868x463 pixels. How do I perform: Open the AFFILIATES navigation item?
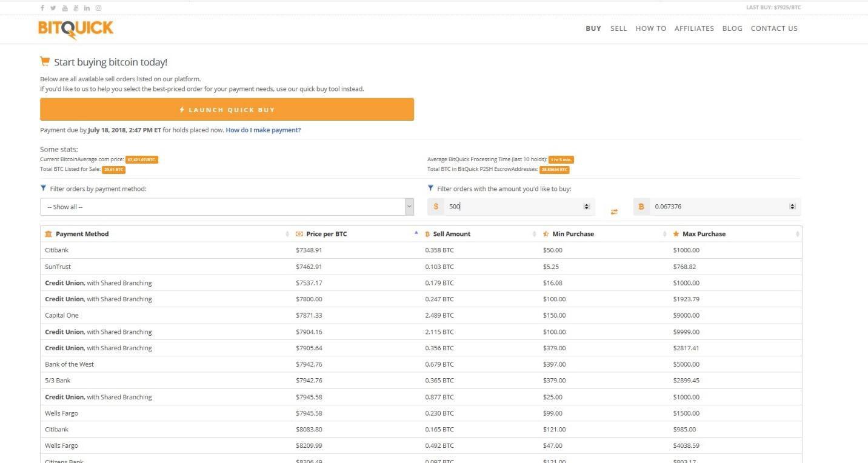694,28
